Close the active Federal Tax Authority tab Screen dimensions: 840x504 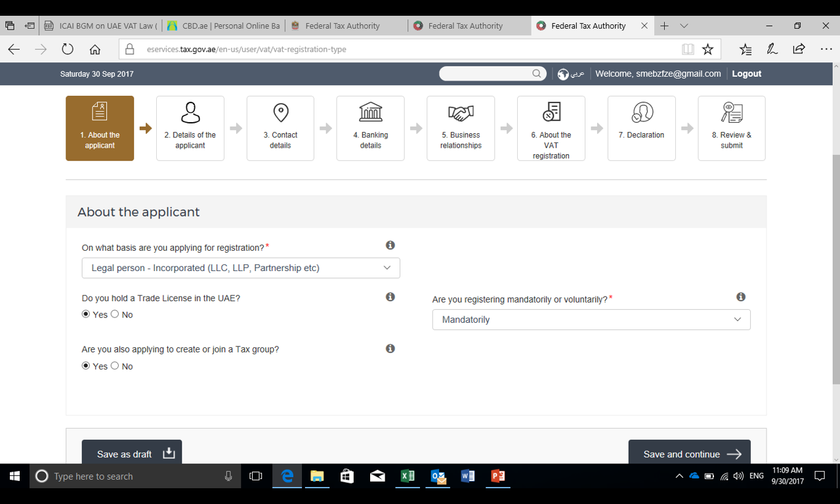[644, 26]
